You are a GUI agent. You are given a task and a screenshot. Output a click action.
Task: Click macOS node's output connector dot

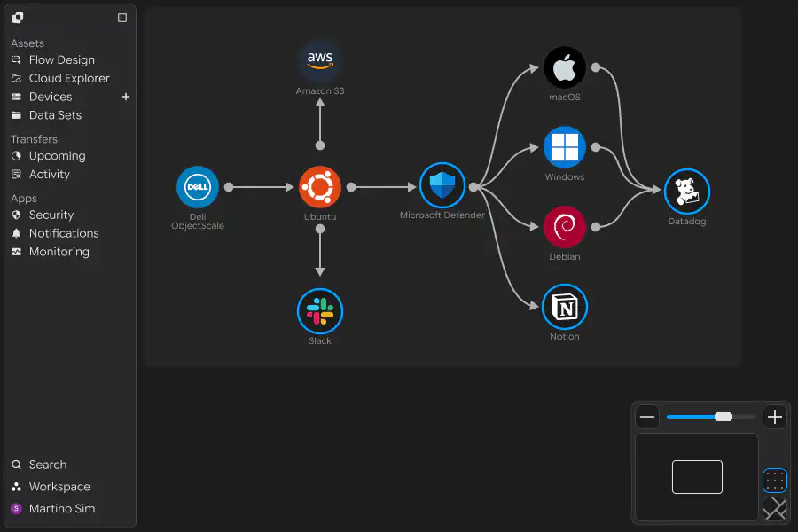[596, 67]
